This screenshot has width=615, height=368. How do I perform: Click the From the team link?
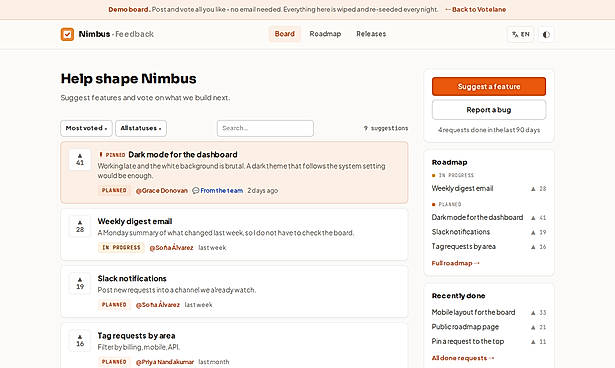[x=222, y=191]
